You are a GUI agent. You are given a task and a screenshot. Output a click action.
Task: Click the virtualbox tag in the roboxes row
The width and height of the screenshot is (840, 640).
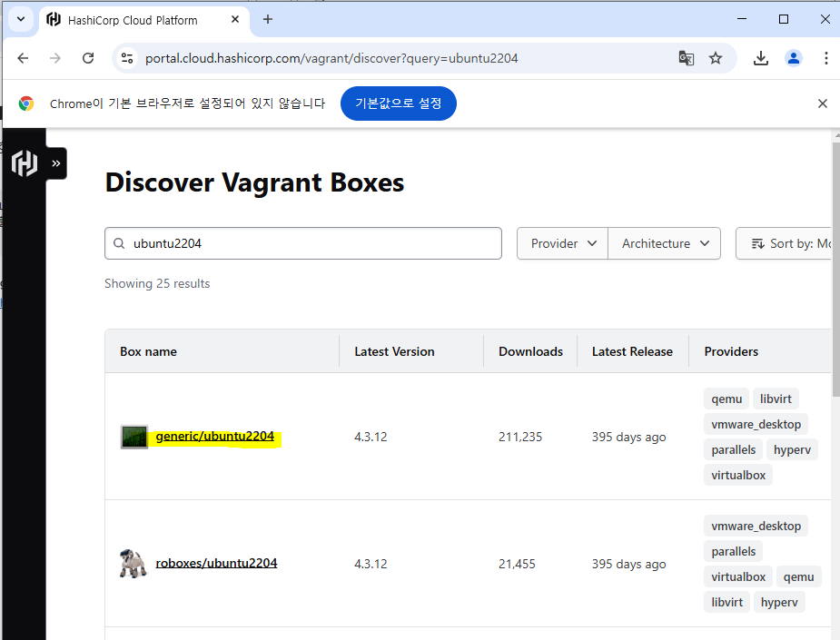click(x=738, y=576)
